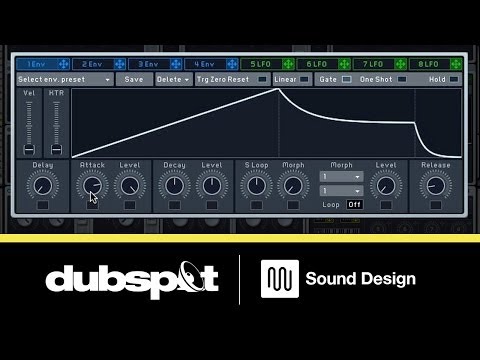Image resolution: width=480 pixels, height=360 pixels.
Task: Click the blue drag-assign icon on 2Env
Action: pos(119,64)
